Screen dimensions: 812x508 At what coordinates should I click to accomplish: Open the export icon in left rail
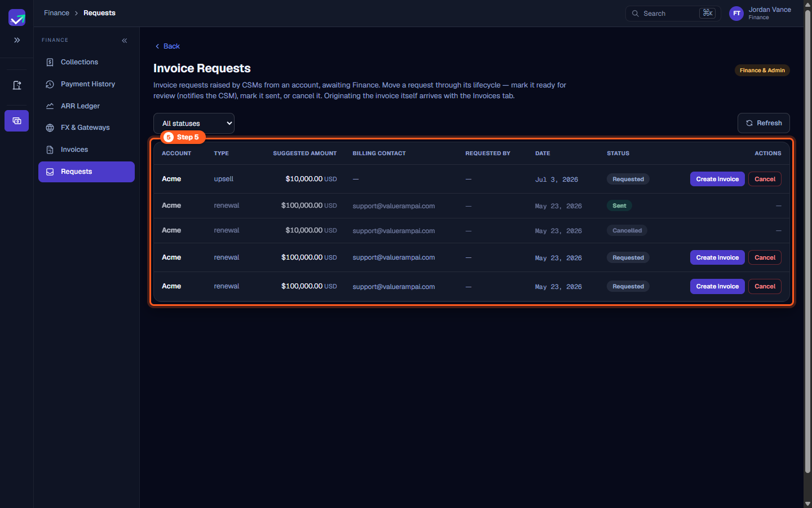tap(17, 85)
